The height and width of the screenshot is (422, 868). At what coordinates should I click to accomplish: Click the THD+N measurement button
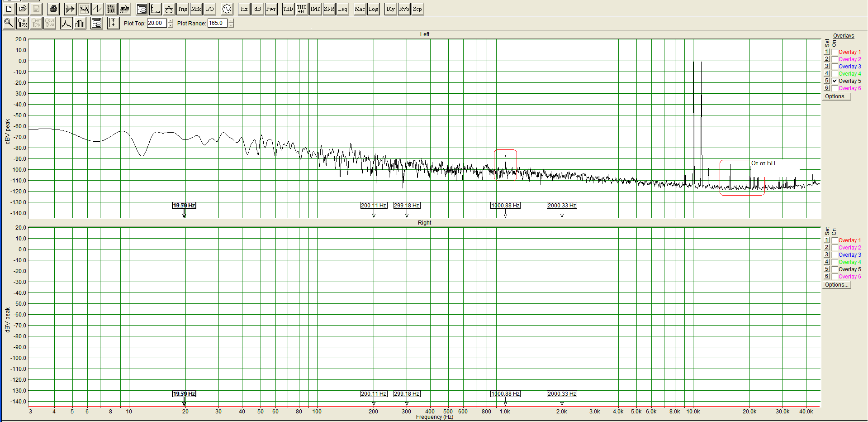(x=302, y=9)
